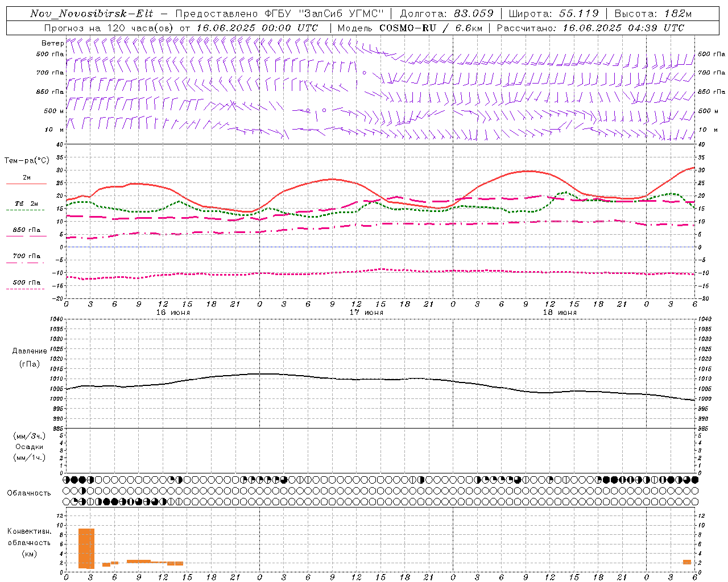Click the 18 июня date label

(x=560, y=313)
